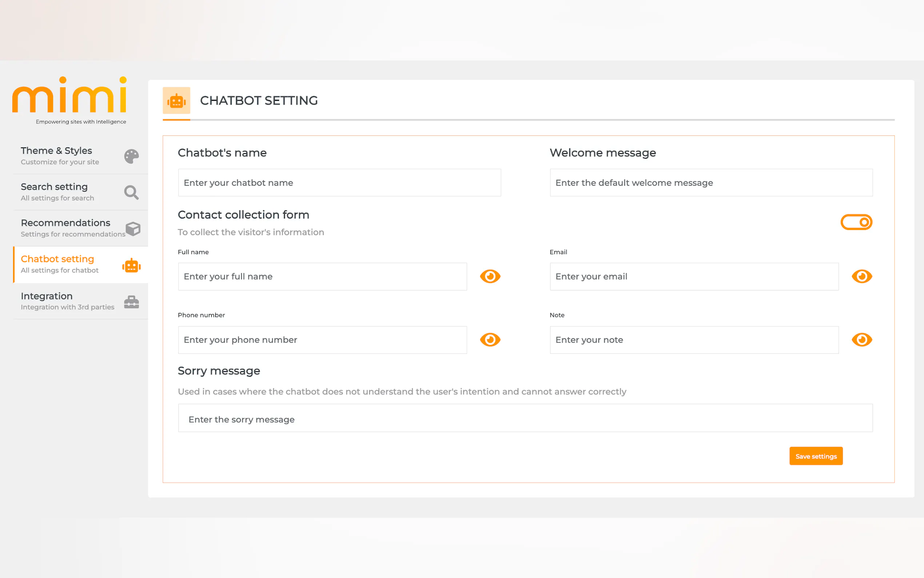
Task: Hide the Phone number field via eye
Action: [x=490, y=340]
